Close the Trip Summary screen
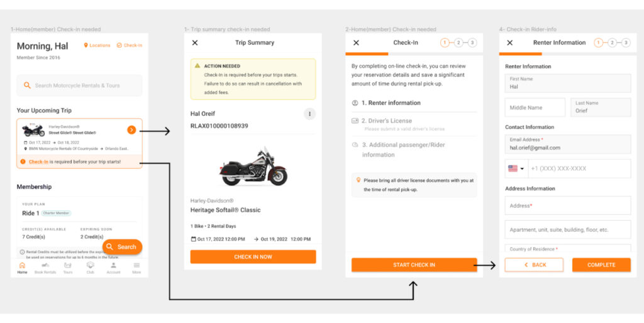644x323 pixels. [x=195, y=43]
